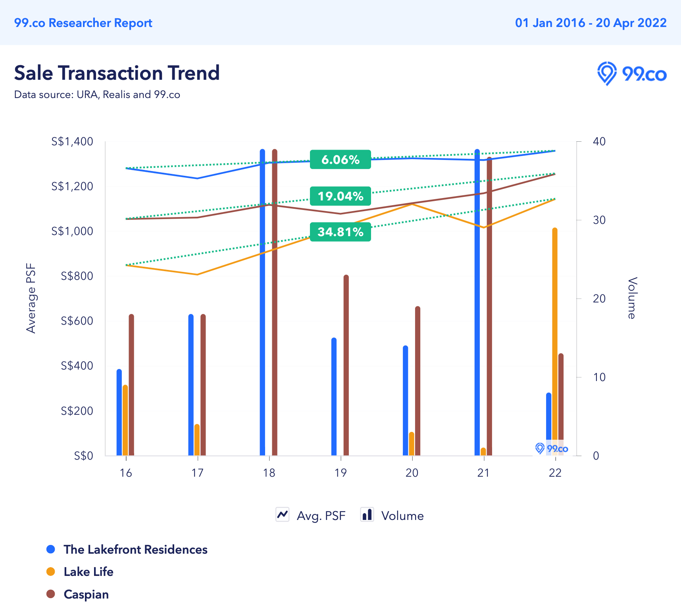Image resolution: width=681 pixels, height=616 pixels.
Task: Click the blue Lakefront volume bar for 2021
Action: pyautogui.click(x=477, y=302)
